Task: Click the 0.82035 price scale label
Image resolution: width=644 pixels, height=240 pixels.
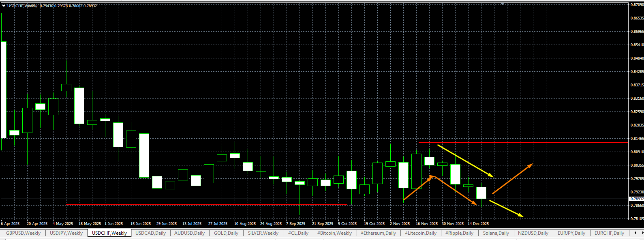Action: pos(637,125)
